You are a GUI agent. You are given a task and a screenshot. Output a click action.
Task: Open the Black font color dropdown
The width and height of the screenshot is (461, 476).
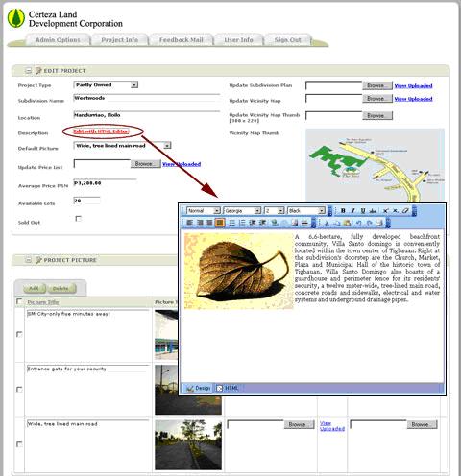306,211
